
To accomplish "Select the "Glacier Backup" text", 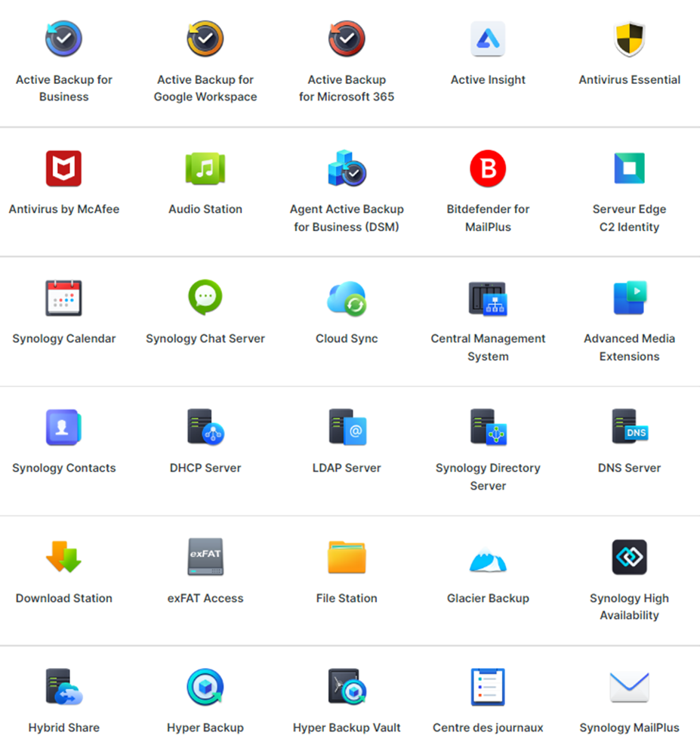I will click(488, 598).
